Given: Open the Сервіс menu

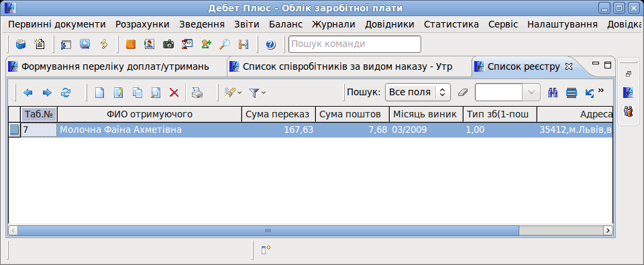Looking at the screenshot, I should click(x=503, y=24).
